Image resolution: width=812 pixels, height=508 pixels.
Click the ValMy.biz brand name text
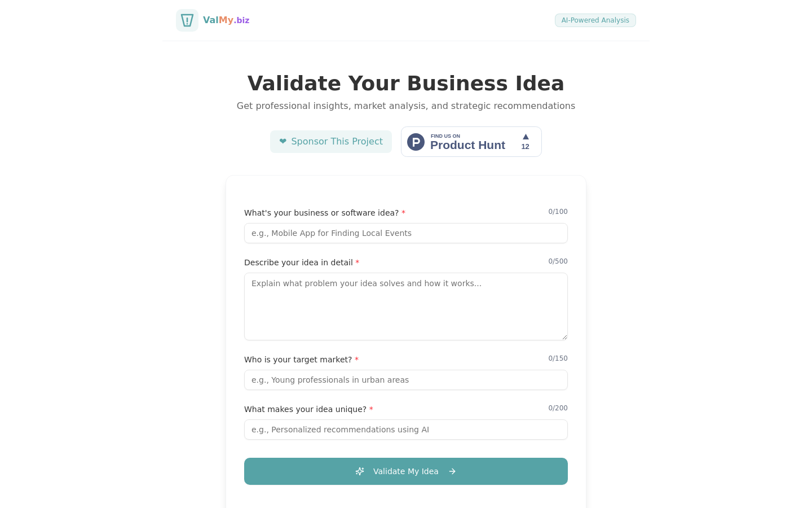tap(226, 20)
